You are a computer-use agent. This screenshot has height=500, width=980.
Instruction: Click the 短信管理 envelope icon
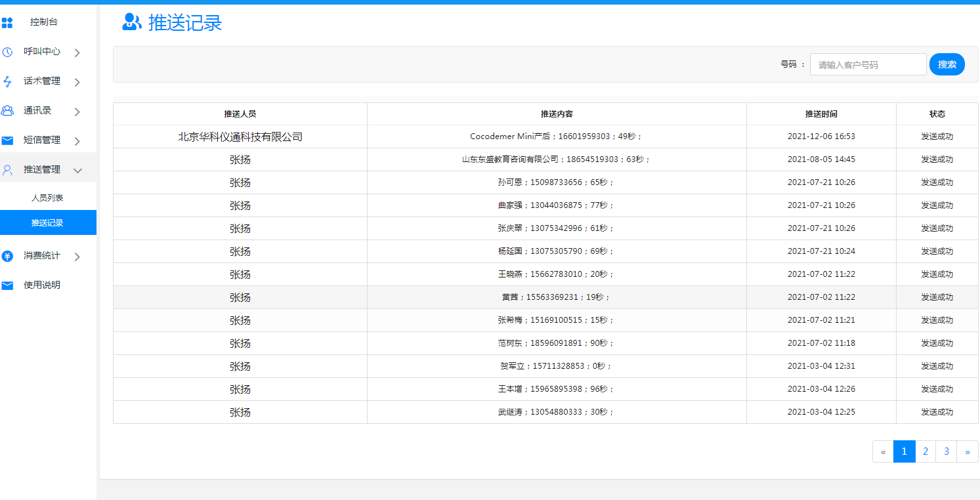tap(7, 140)
